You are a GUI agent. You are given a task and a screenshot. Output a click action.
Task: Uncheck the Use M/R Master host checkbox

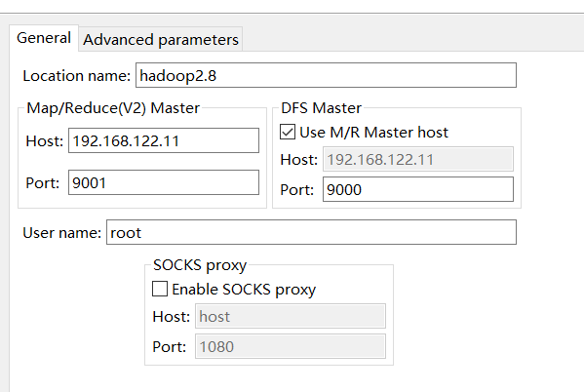click(288, 132)
